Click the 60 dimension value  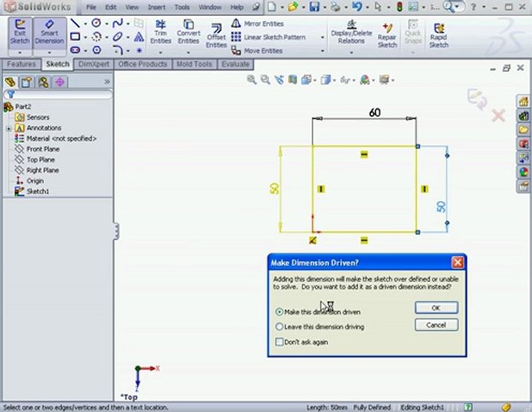pos(375,112)
